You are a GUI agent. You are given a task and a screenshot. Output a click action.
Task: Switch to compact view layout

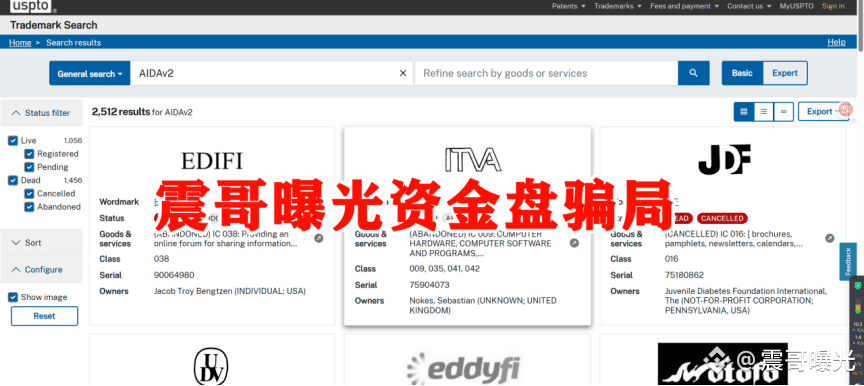[x=784, y=112]
